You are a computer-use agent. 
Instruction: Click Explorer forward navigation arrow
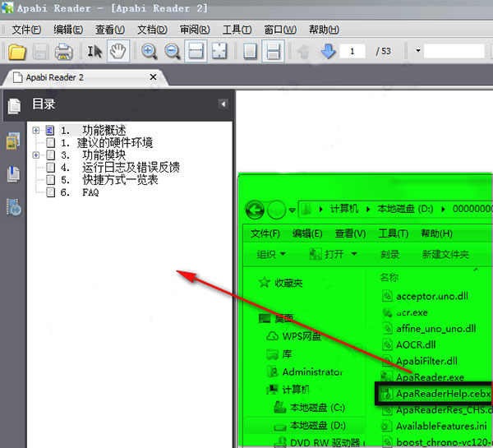click(x=276, y=210)
